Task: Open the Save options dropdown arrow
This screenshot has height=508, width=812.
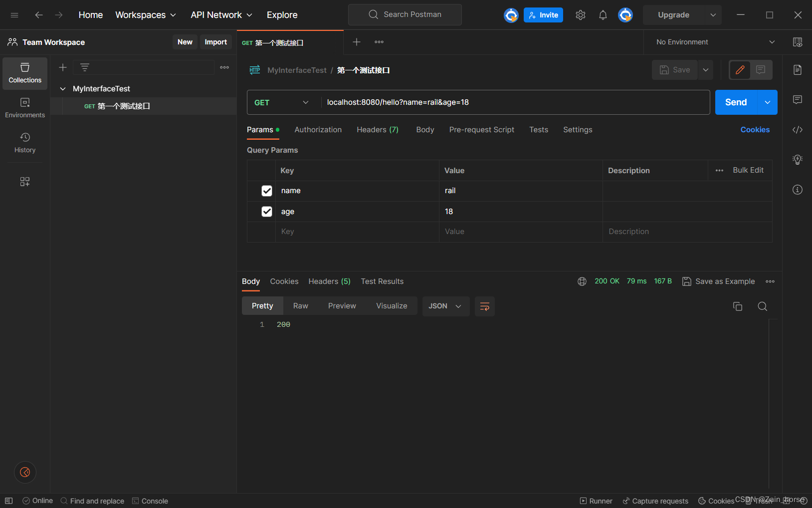Action: pyautogui.click(x=706, y=70)
